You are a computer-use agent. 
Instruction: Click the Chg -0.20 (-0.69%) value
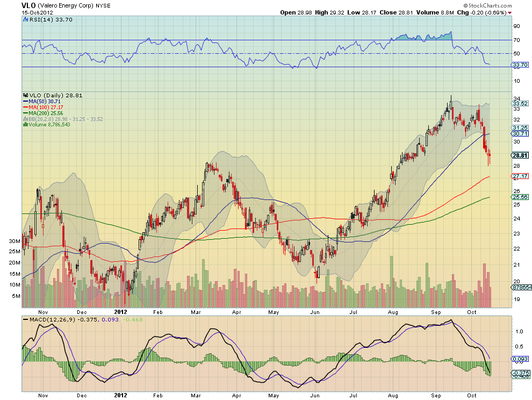click(482, 12)
